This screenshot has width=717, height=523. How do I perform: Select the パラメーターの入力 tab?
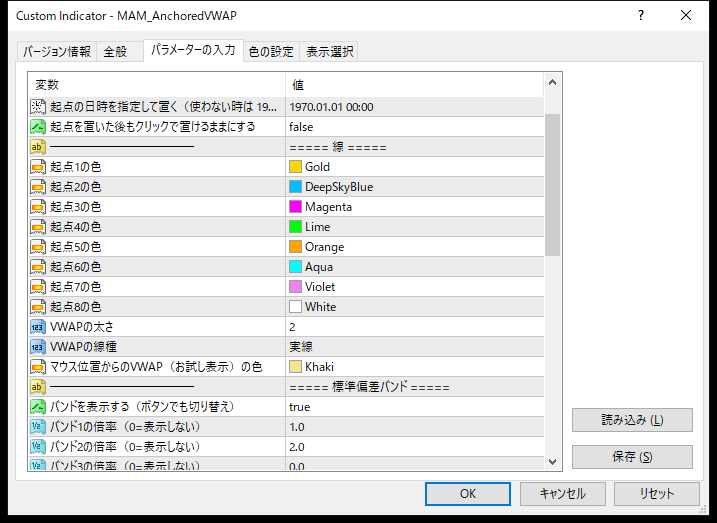193,50
